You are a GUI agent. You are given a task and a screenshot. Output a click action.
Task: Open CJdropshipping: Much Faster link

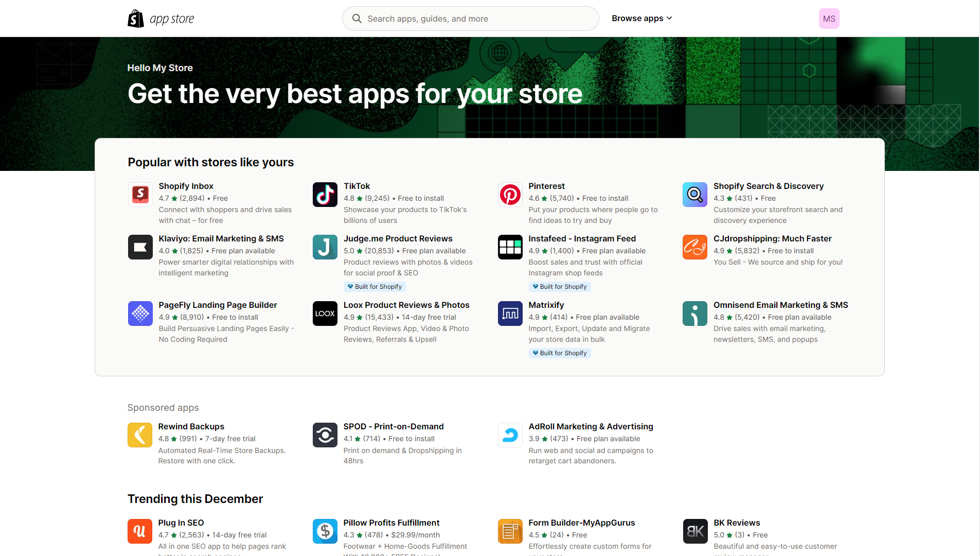pos(773,238)
